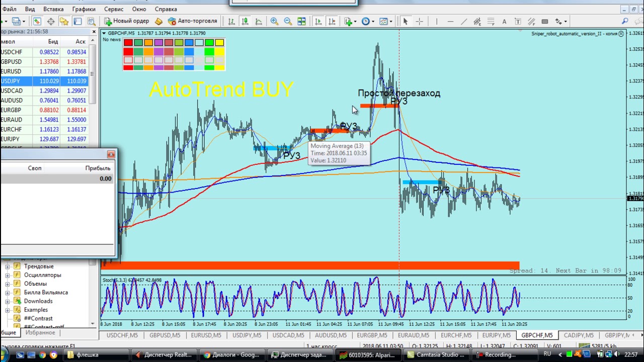Open the Диалоги Chrome window from the taskbar
Image resolution: width=644 pixels, height=362 pixels.
coord(231,355)
